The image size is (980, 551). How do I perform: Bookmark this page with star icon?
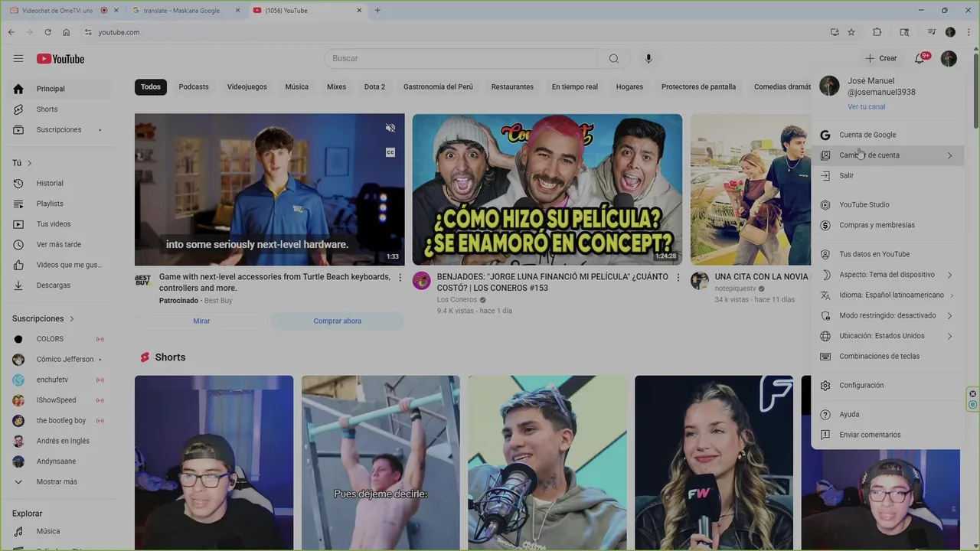(x=851, y=32)
